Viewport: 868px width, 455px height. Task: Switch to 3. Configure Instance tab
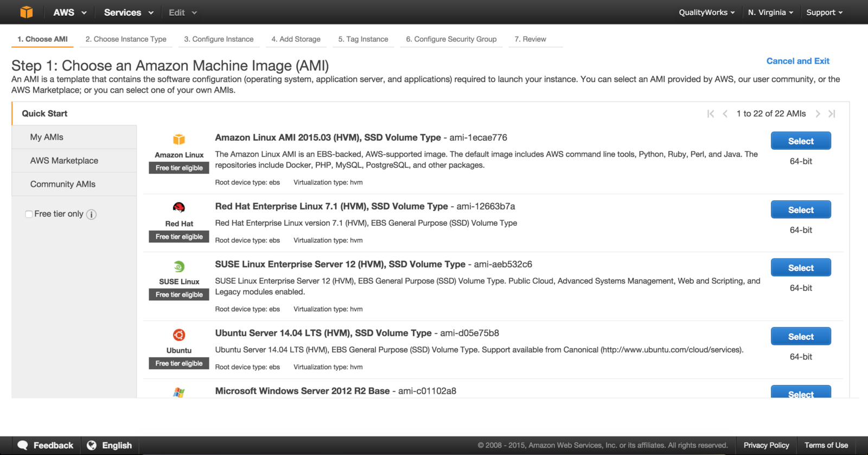pos(219,39)
